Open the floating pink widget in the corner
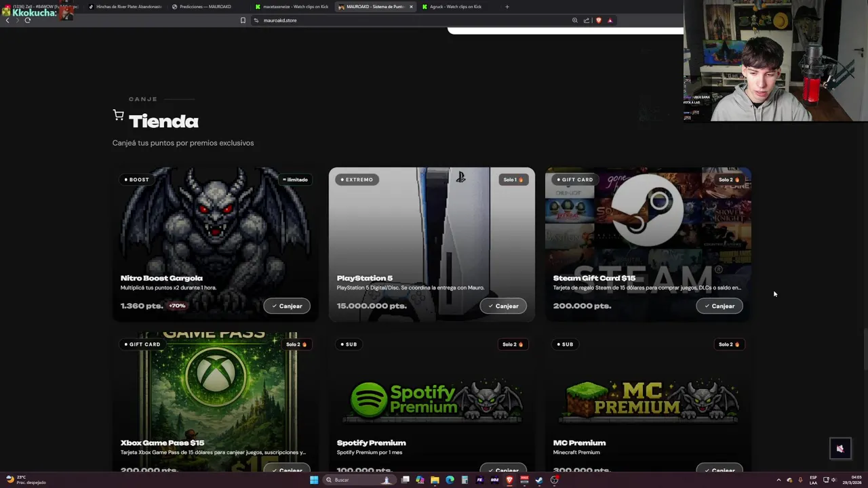The image size is (868, 488). 840,448
